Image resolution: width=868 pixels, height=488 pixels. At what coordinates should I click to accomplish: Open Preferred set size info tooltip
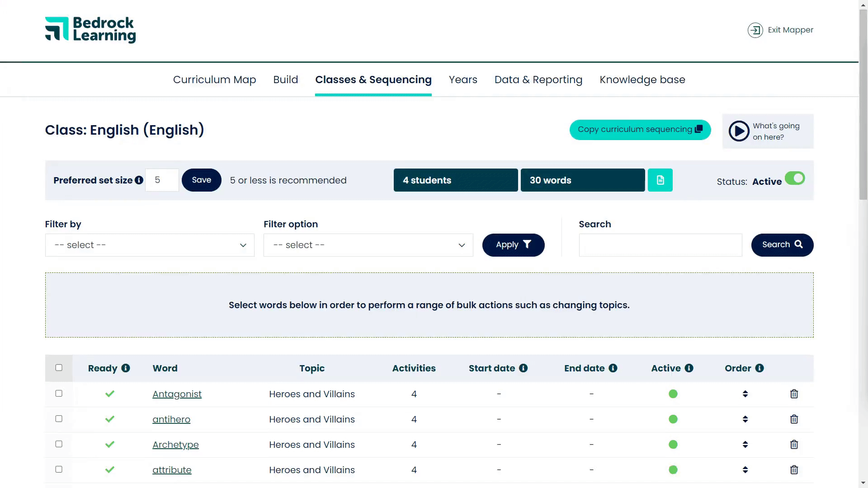(139, 180)
